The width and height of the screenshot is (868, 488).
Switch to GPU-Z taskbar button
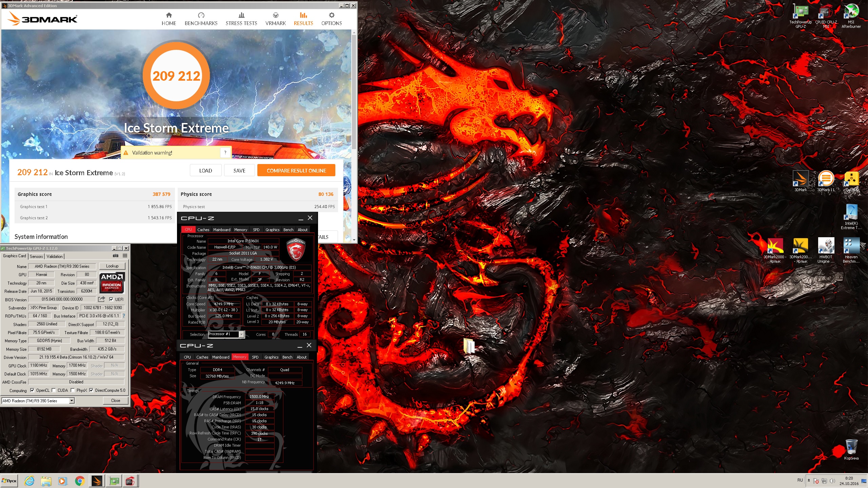coord(114,481)
